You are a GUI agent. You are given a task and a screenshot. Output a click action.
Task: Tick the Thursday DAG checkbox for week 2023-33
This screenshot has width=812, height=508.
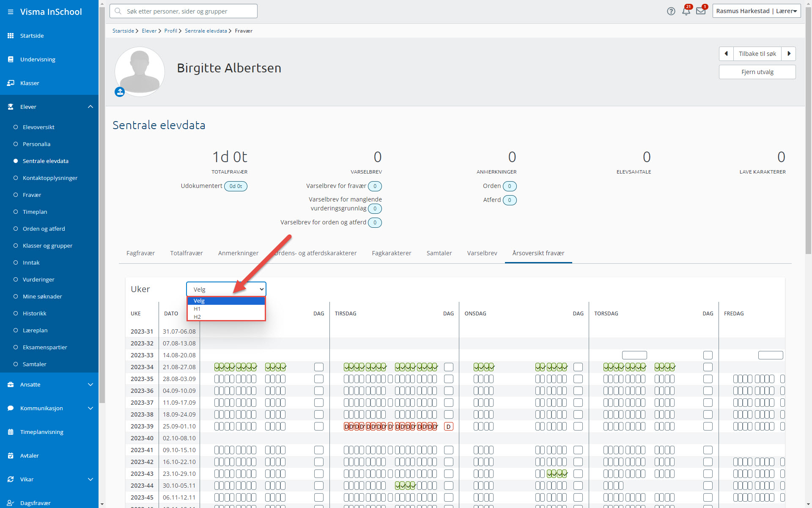click(708, 355)
